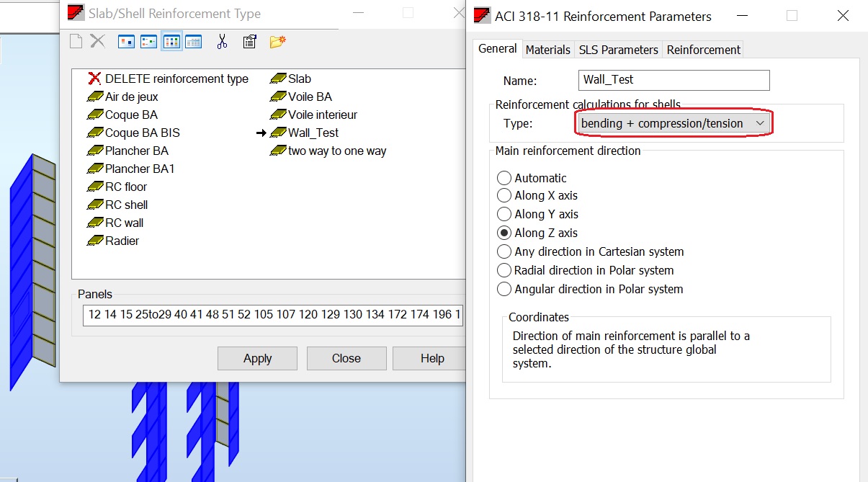Click the Help button
The image size is (868, 482).
[430, 358]
